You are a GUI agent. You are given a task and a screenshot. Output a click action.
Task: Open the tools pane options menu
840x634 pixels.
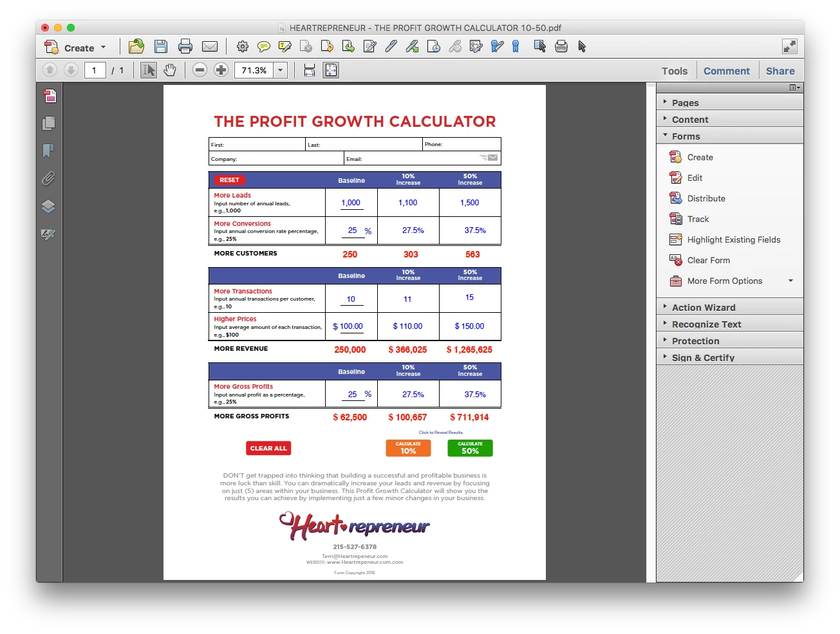click(x=795, y=88)
